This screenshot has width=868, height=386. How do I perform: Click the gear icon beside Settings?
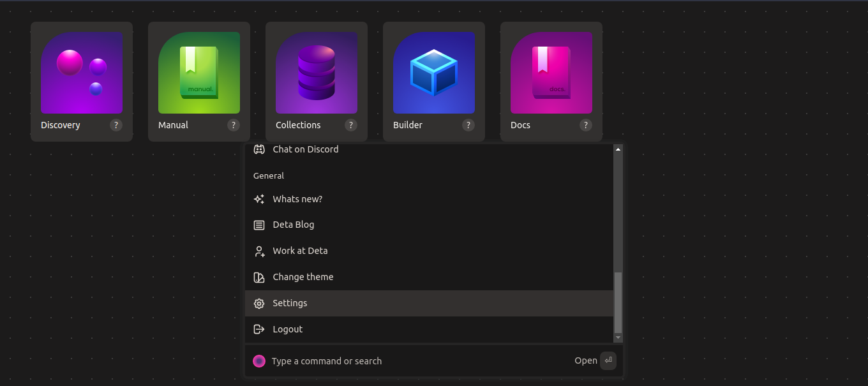(x=259, y=304)
